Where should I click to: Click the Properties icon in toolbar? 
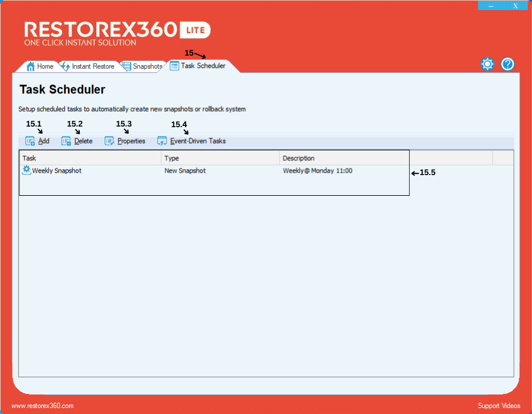(x=109, y=141)
